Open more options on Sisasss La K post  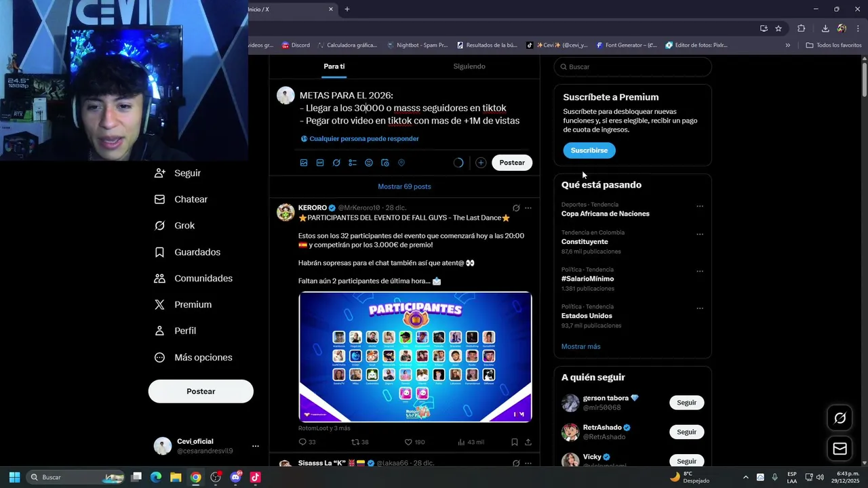point(528,463)
